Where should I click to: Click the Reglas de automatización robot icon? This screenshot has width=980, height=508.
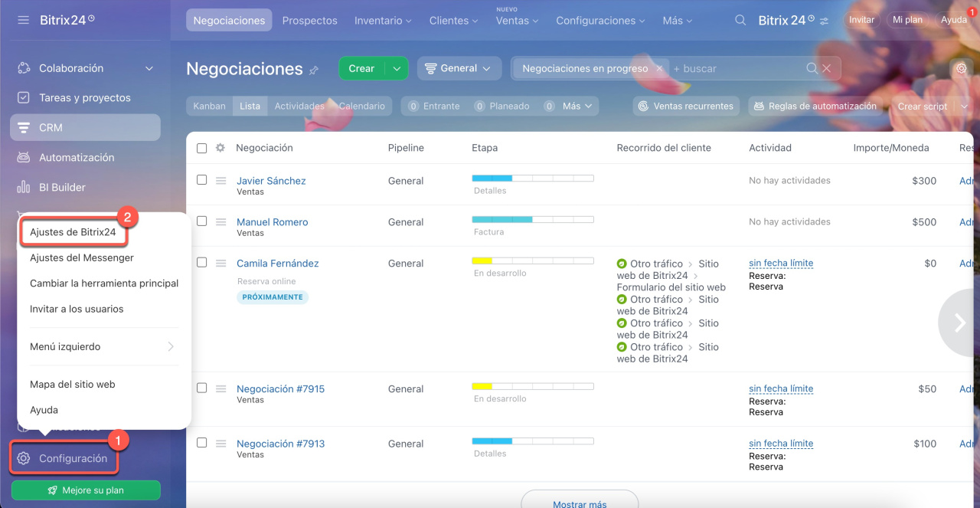(759, 107)
